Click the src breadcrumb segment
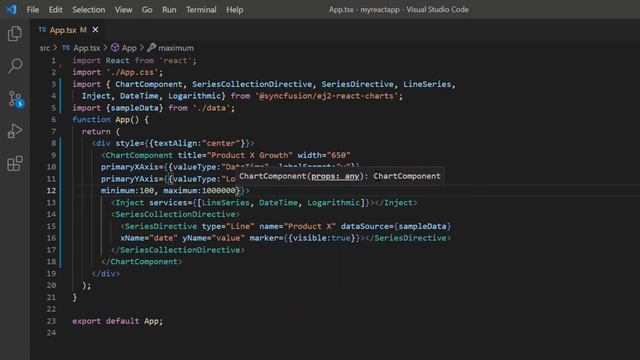Screen dimensions: 640x360 (x=44, y=48)
